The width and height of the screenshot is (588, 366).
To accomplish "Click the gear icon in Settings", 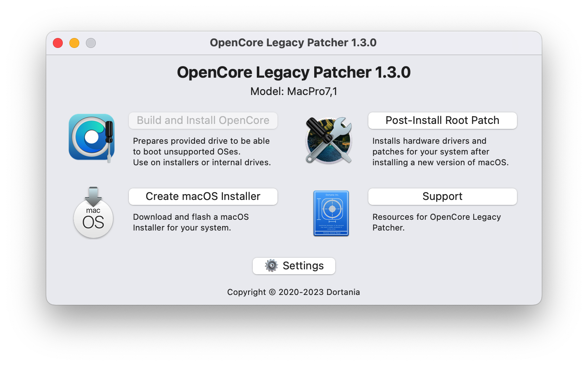I will [271, 266].
